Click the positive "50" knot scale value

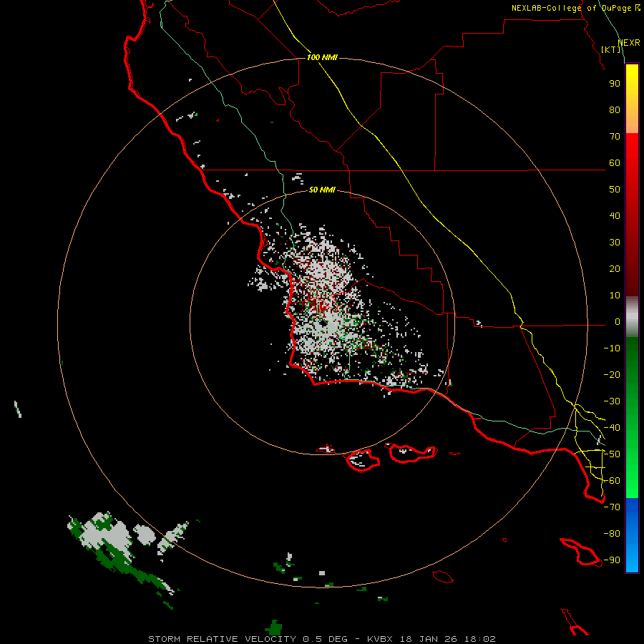click(x=615, y=190)
